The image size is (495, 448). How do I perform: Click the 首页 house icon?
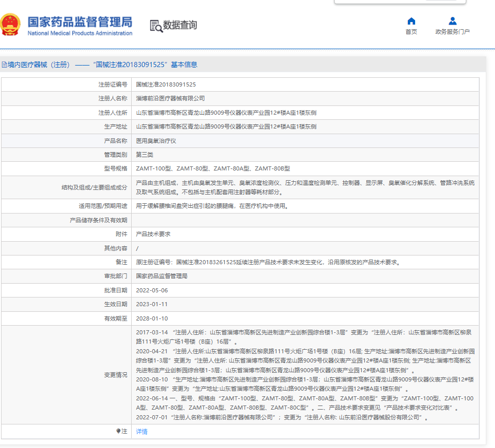point(411,21)
